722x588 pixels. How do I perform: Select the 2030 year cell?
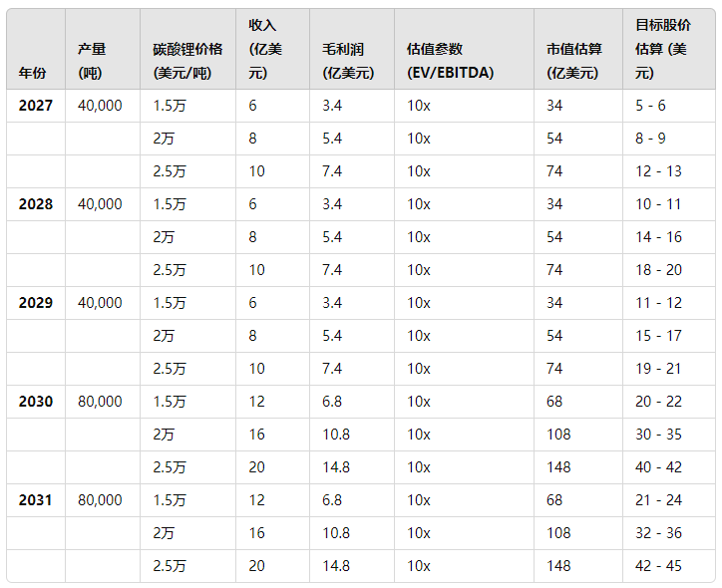pyautogui.click(x=36, y=402)
